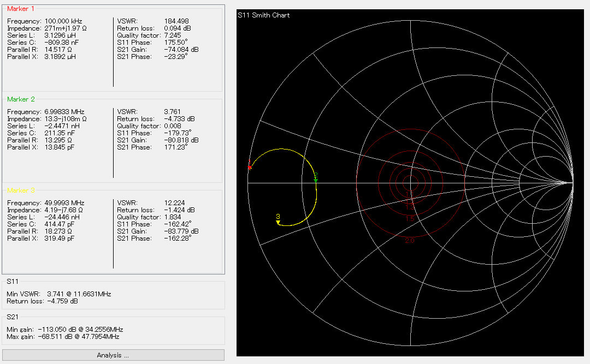This screenshot has width=590, height=364.
Task: Click Marker 2 Parallel R 13.295 Ω
Action: click(x=58, y=140)
